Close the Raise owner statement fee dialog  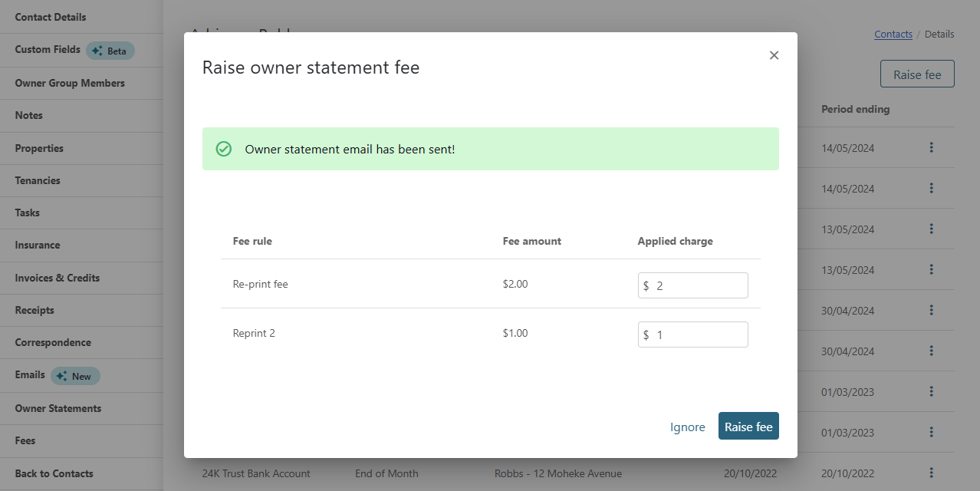[774, 55]
